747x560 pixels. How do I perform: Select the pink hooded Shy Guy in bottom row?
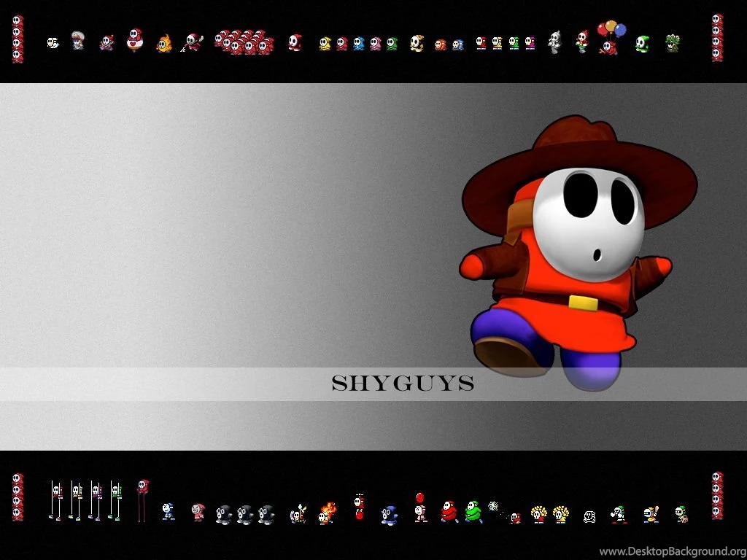pos(198,513)
